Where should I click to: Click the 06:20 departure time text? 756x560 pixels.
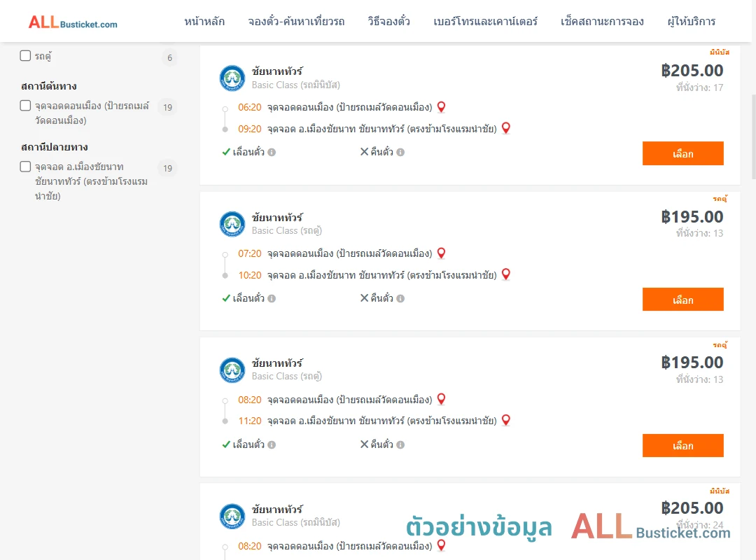click(x=250, y=107)
